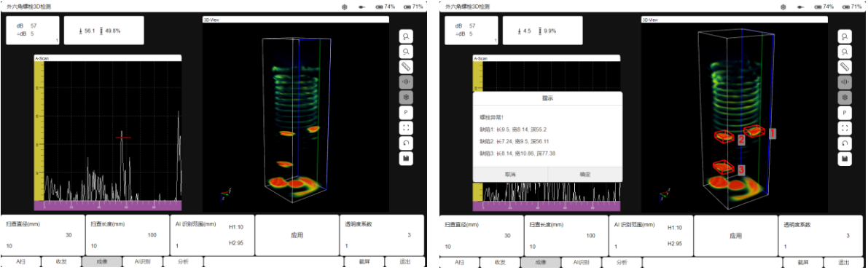
Task: Click defect label 3 in 3D view
Action: [741, 170]
